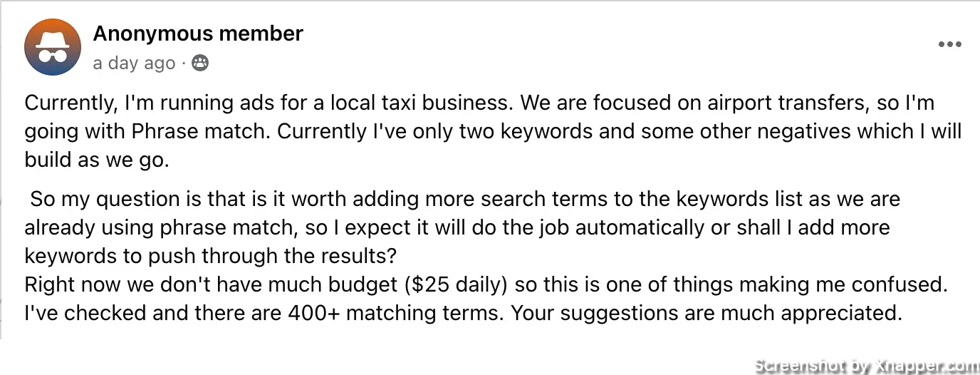Click 'keywords to push through the results?'
This screenshot has width=980, height=375.
[x=212, y=256]
